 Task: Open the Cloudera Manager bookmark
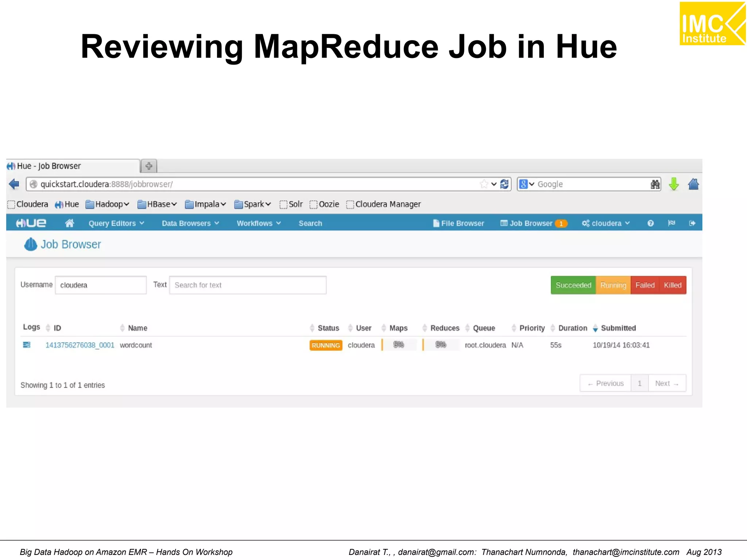click(x=384, y=204)
